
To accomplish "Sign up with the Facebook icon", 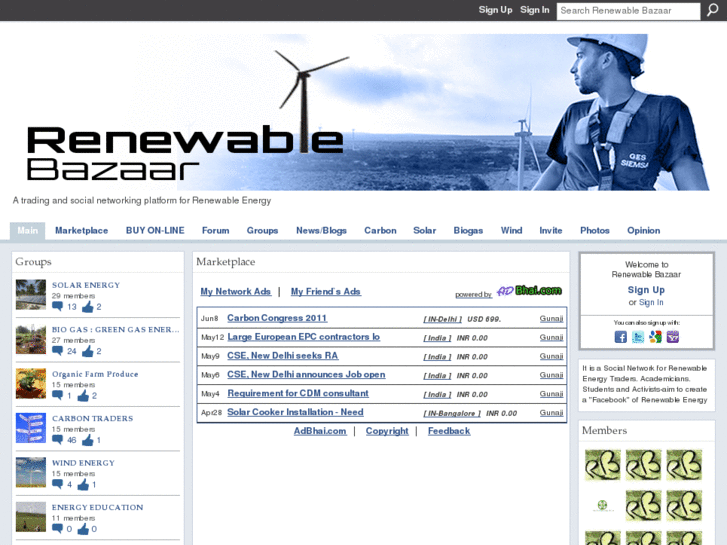I will [621, 337].
